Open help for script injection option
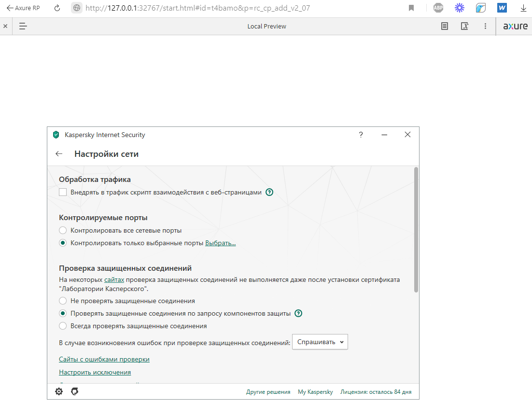 (x=269, y=193)
